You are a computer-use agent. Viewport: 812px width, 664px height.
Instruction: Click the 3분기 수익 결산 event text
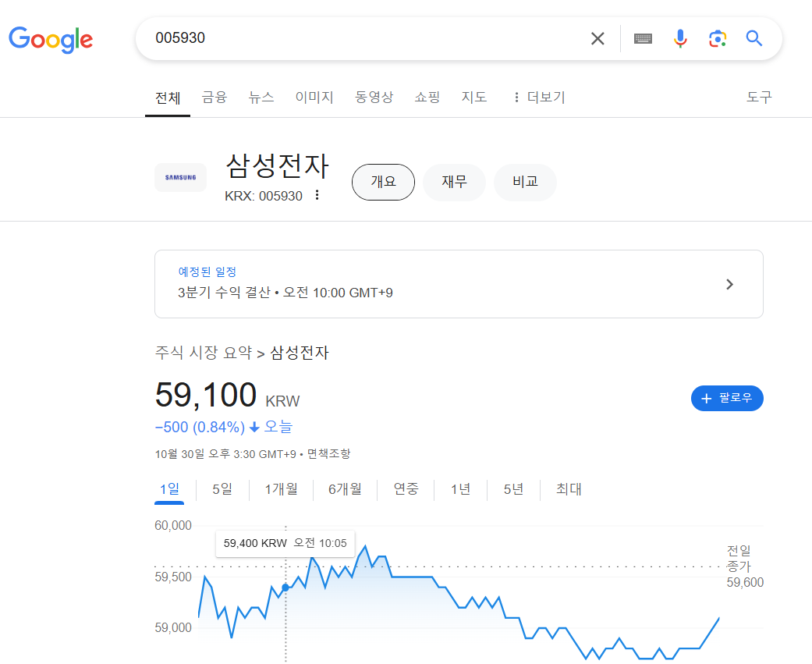224,292
